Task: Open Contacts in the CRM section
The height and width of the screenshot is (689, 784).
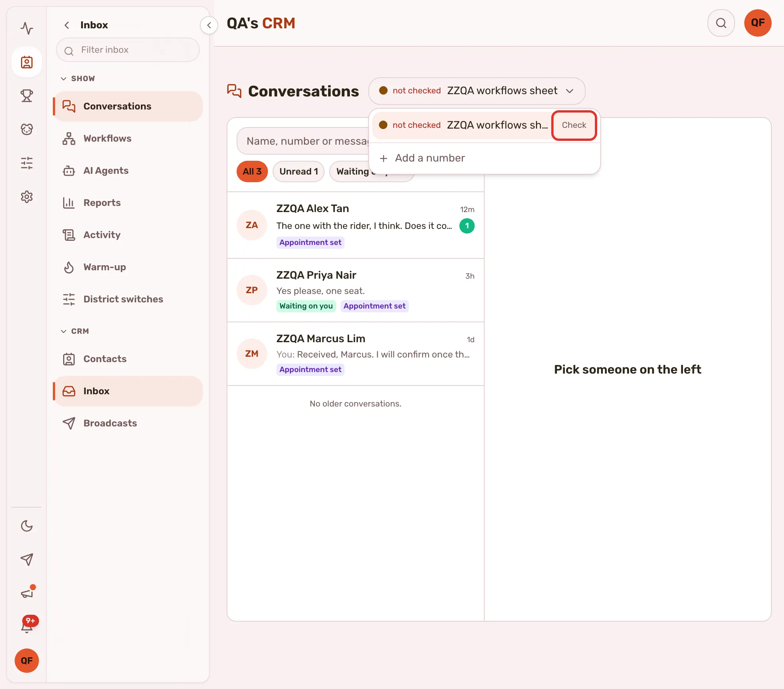Action: (128, 359)
